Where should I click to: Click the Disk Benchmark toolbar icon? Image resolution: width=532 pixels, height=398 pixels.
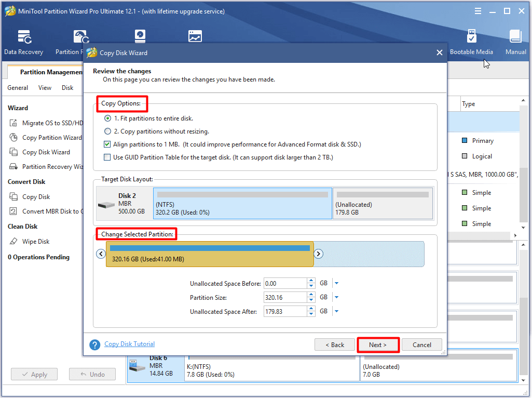pos(140,36)
